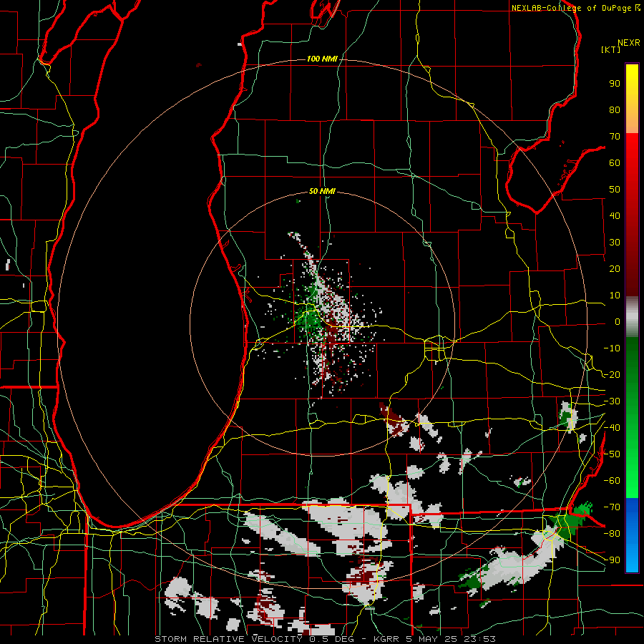Click the -50 value on velocity scale

coord(612,454)
